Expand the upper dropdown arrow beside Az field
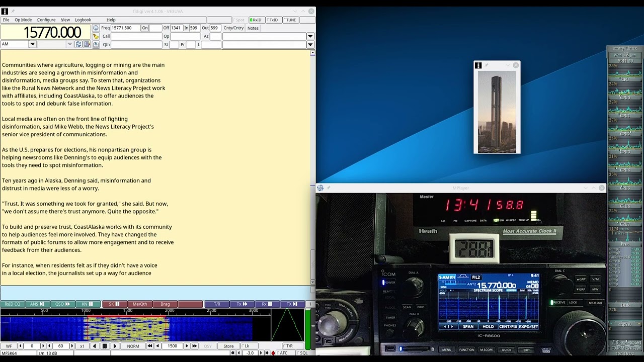 (310, 36)
